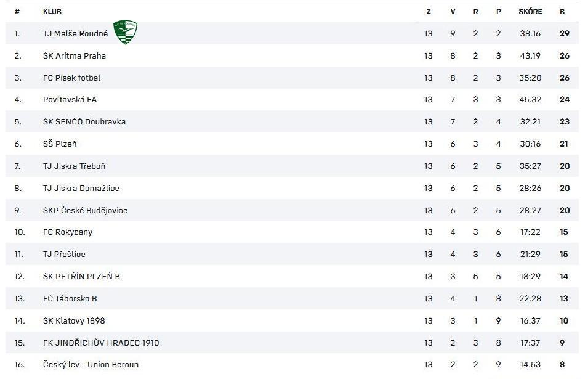Viewport: 588px width, 379px height.
Task: Open the TJ Jiskra Třeboň team page
Action: (x=74, y=166)
